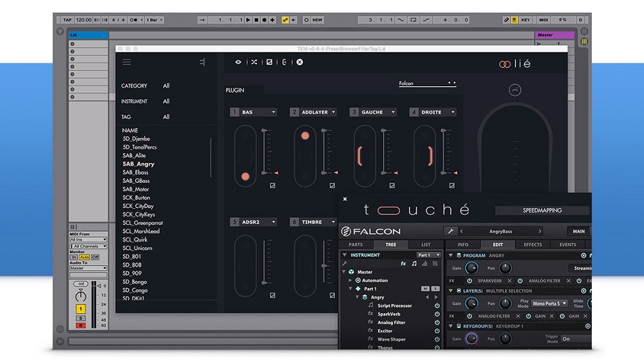
Task: Solo Part 1 using the S button
Action: coord(435,289)
